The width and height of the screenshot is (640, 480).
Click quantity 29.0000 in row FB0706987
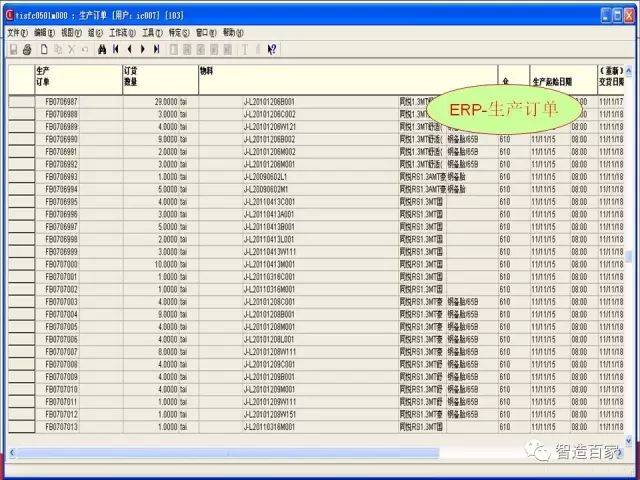point(166,102)
